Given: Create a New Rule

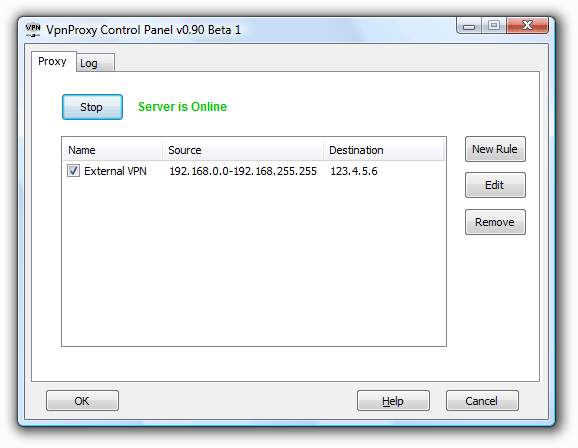Looking at the screenshot, I should coord(495,149).
